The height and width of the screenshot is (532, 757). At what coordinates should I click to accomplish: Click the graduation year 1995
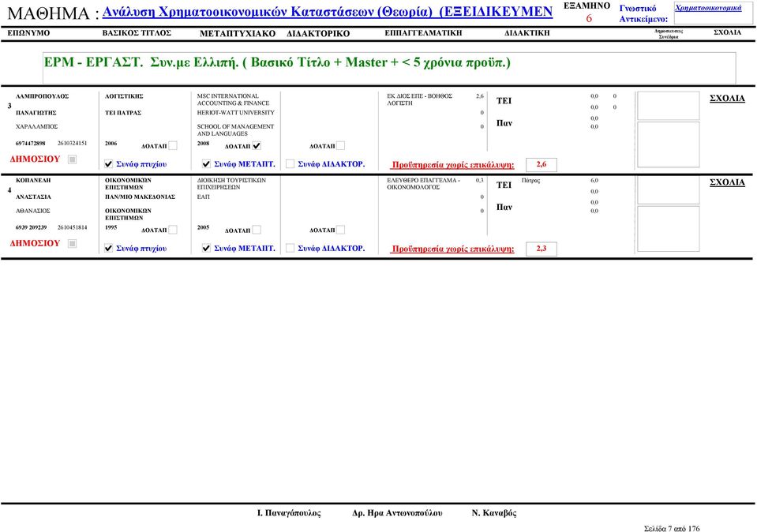(111, 227)
